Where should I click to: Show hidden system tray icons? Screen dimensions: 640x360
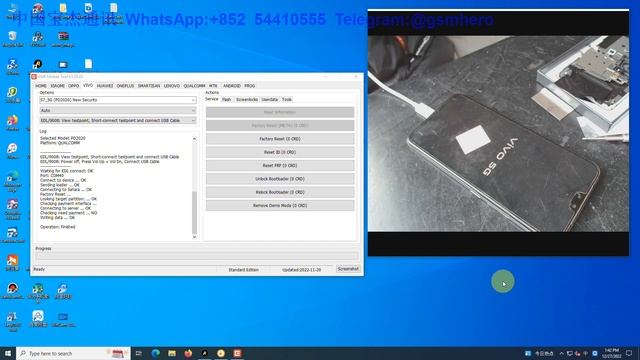click(561, 353)
